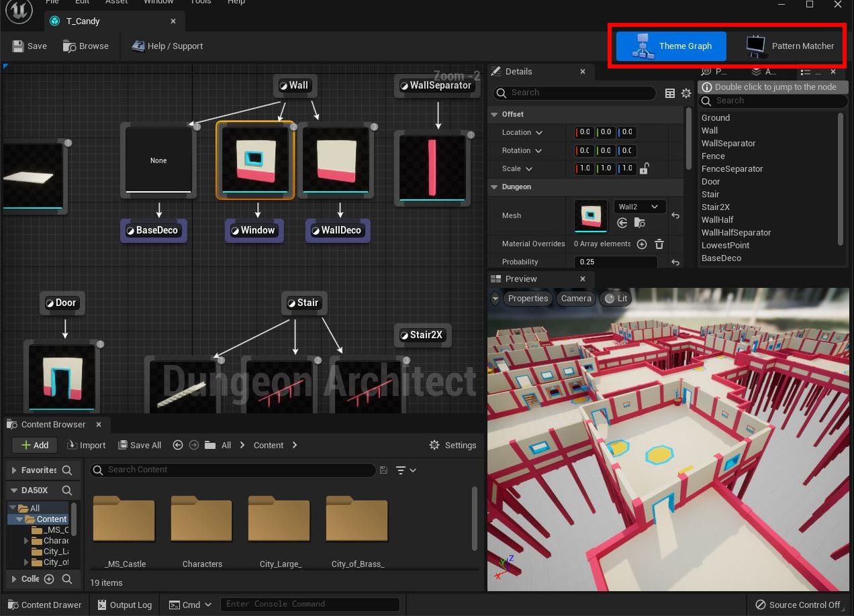Image resolution: width=854 pixels, height=616 pixels.
Task: Open the content filter options dropdown
Action: point(406,470)
